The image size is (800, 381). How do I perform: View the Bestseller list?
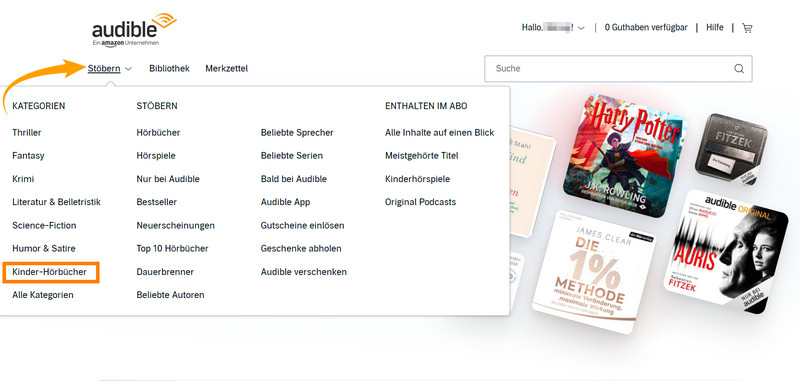coord(157,202)
